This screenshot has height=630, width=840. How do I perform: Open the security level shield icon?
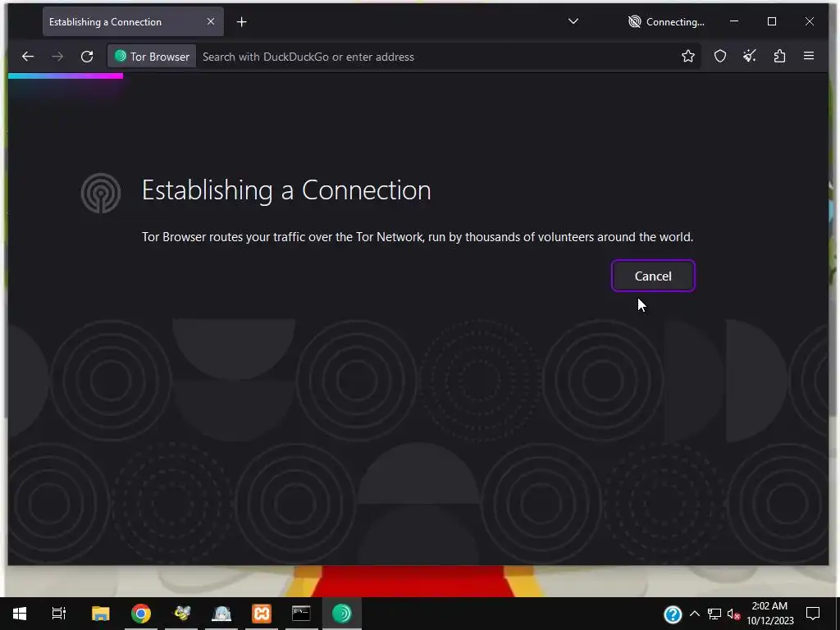coord(720,56)
